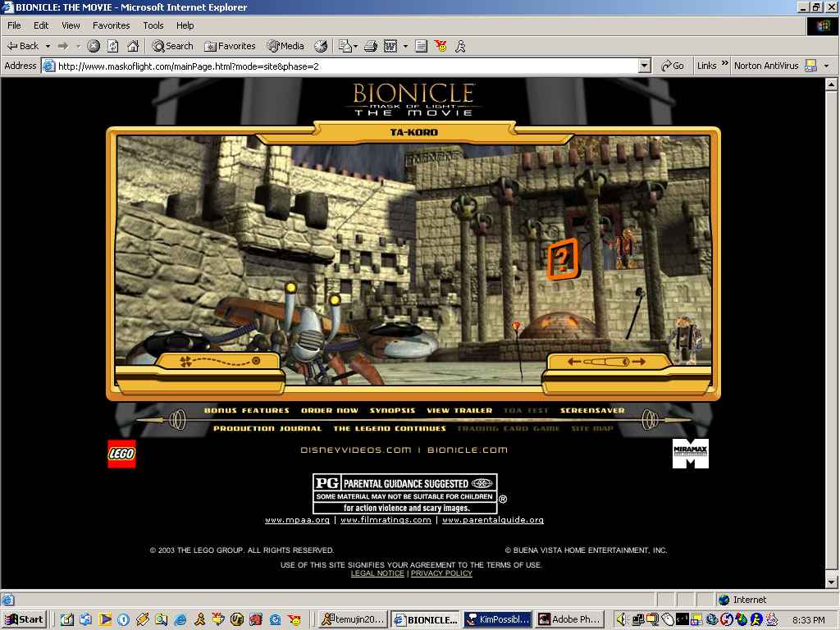Screen dimensions: 840x630
Task: Click the Refresh page icon
Action: point(113,46)
